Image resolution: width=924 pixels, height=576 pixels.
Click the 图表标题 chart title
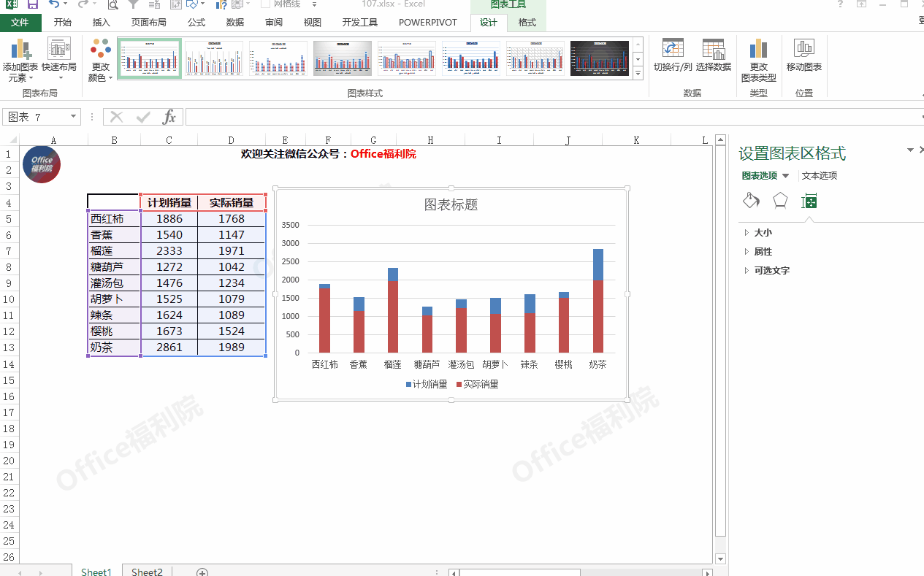point(451,204)
